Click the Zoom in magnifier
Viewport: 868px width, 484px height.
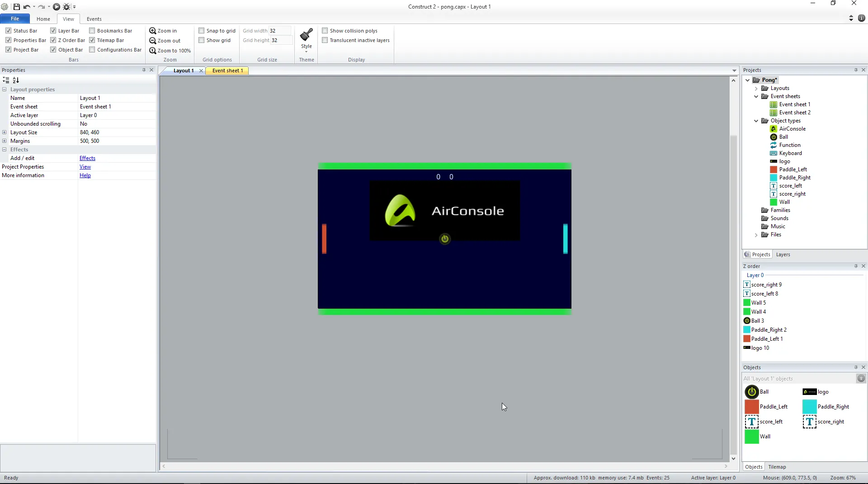(153, 31)
